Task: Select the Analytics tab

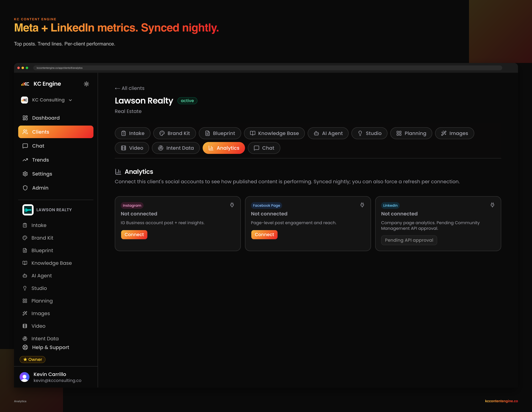Action: tap(224, 148)
